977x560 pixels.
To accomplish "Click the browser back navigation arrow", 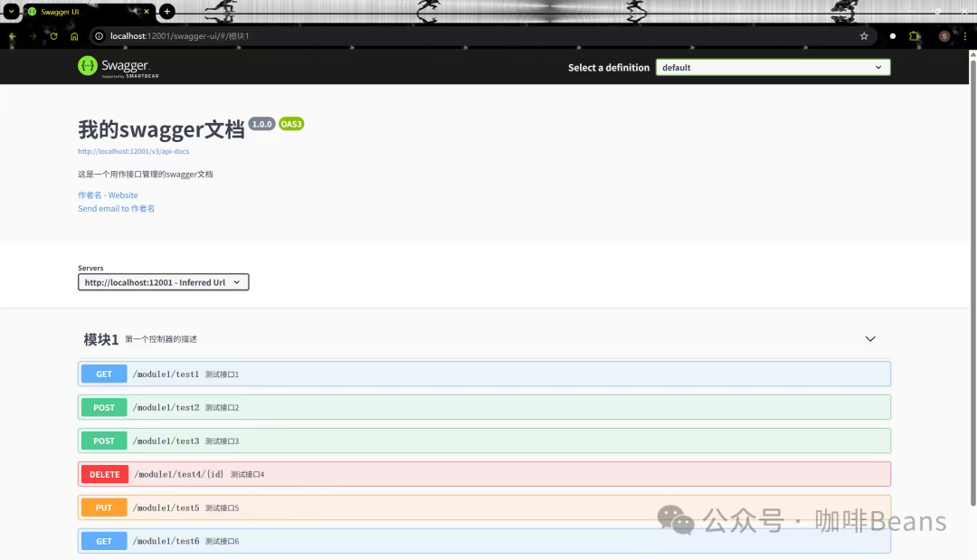I will point(12,36).
